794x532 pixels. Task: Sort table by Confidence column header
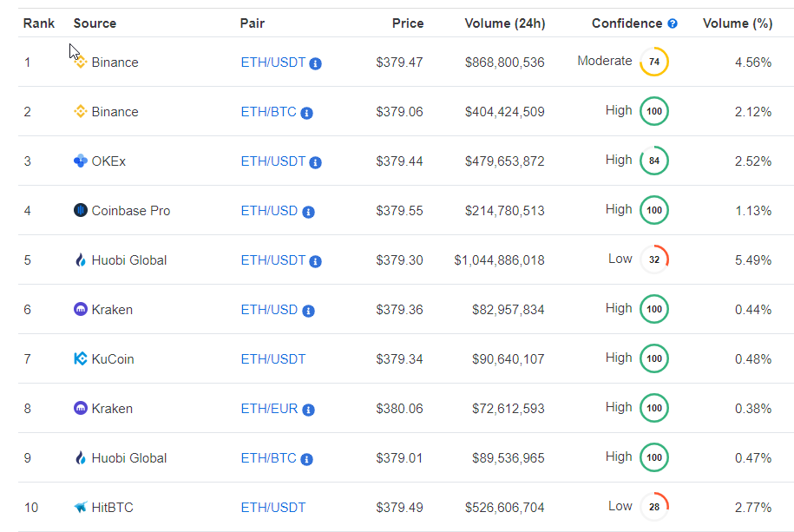pos(627,23)
